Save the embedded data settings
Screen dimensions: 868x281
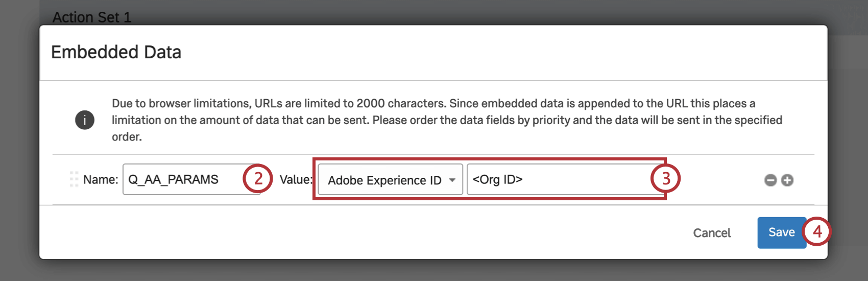click(x=781, y=232)
